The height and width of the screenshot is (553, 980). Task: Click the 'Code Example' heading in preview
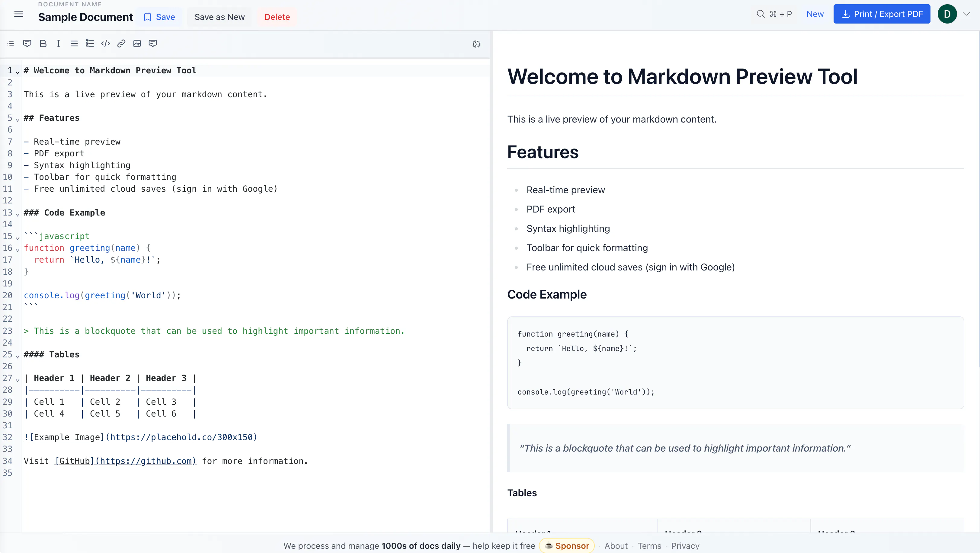pyautogui.click(x=547, y=294)
